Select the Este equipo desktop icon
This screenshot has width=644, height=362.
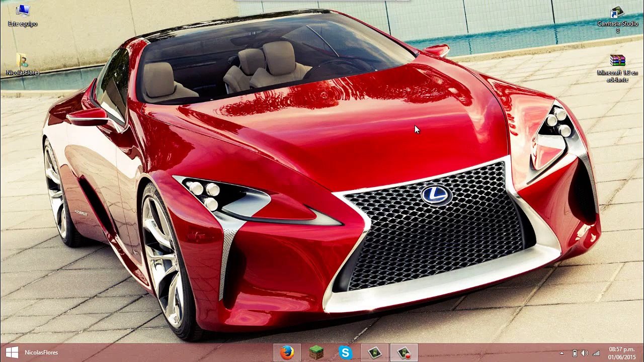coord(23,15)
